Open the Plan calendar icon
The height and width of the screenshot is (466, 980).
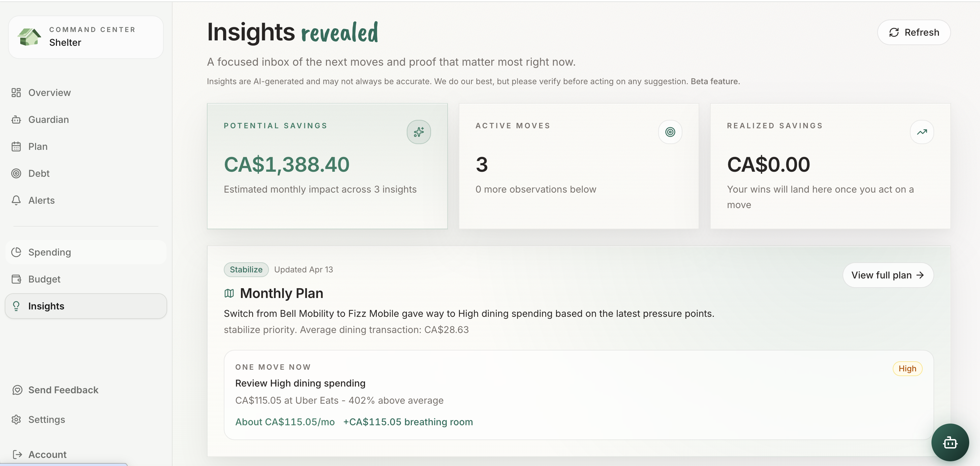pyautogui.click(x=16, y=146)
